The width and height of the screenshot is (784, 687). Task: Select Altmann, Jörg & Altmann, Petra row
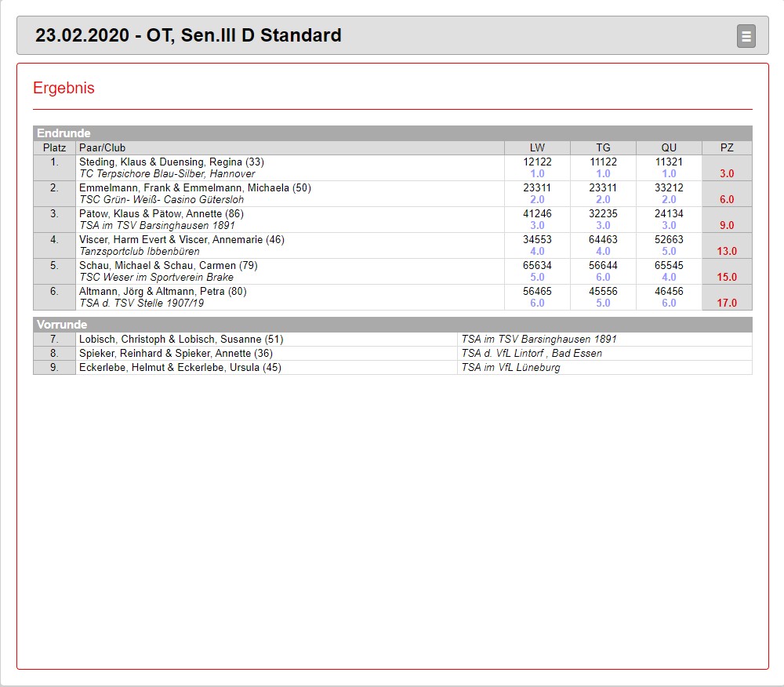(x=162, y=292)
